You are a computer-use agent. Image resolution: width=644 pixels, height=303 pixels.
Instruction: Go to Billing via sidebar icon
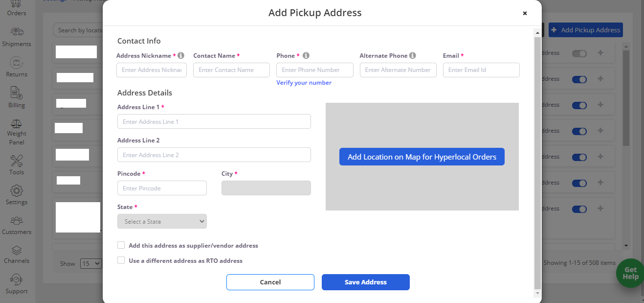(x=17, y=93)
